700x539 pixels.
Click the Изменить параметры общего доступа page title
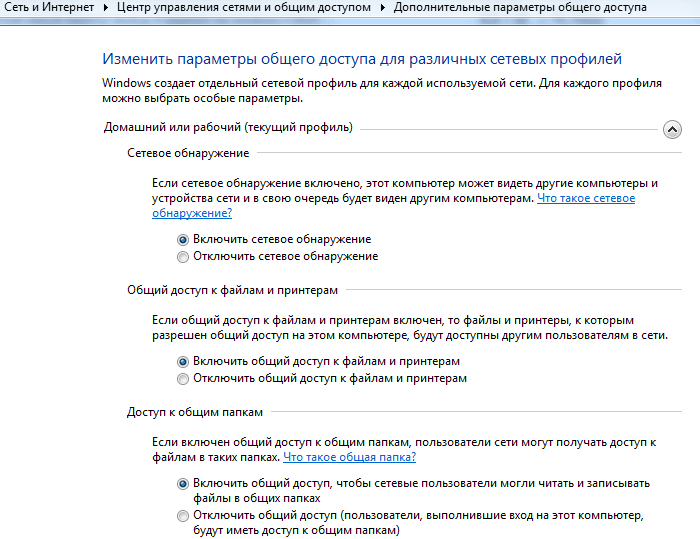click(x=361, y=58)
